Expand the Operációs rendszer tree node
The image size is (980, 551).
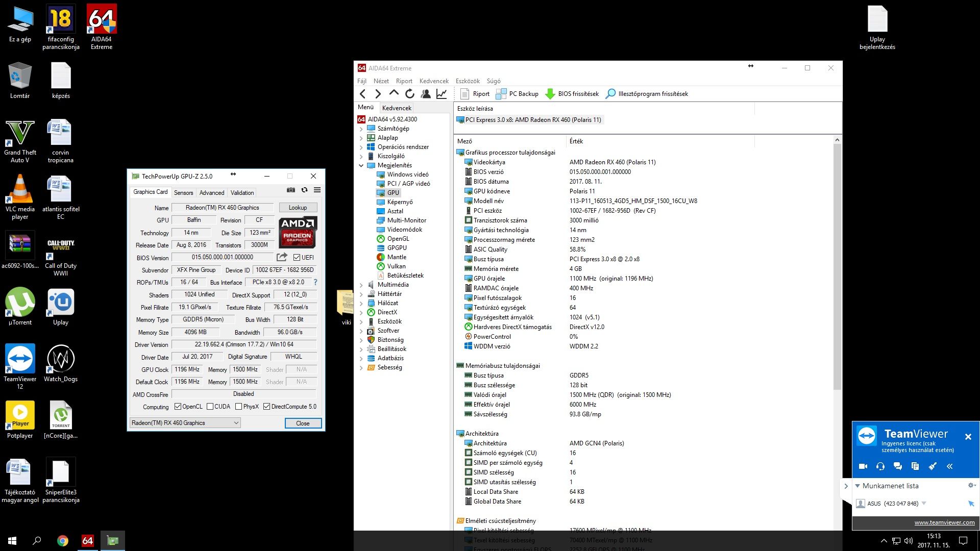[x=361, y=147]
